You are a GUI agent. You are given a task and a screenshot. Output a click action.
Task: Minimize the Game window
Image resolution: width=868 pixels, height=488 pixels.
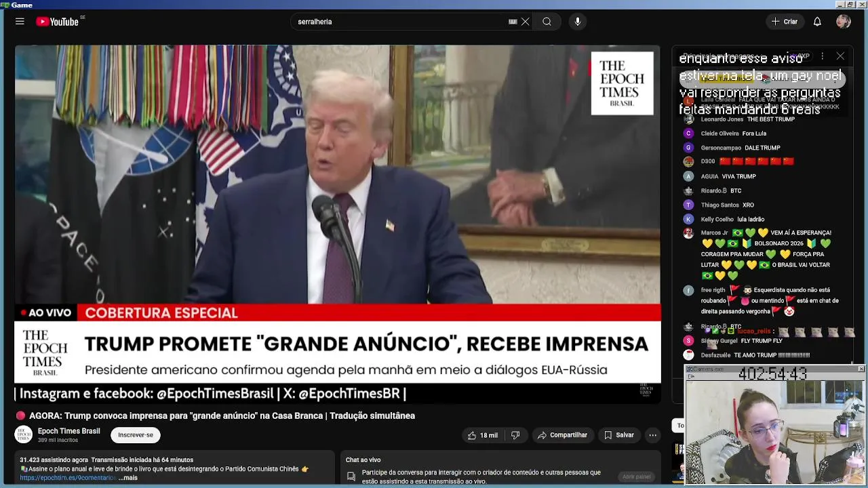point(842,5)
